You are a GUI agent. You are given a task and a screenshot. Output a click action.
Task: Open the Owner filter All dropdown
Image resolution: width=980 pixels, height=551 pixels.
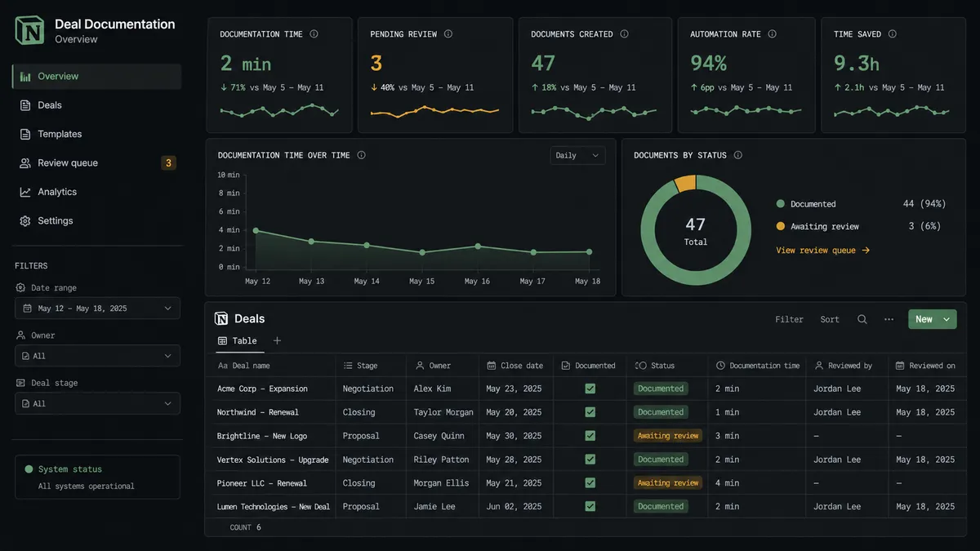(97, 356)
